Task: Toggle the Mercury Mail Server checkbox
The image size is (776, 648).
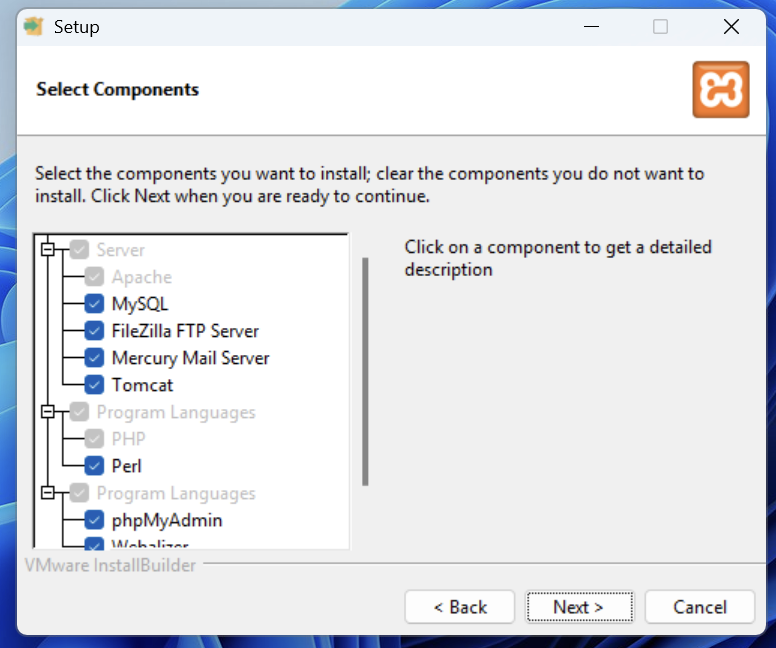Action: [95, 358]
